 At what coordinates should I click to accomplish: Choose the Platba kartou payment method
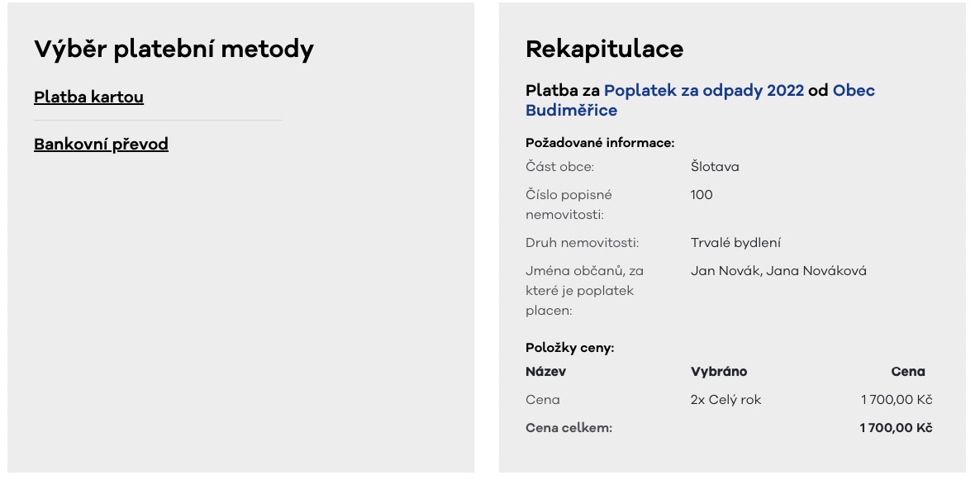point(88,97)
